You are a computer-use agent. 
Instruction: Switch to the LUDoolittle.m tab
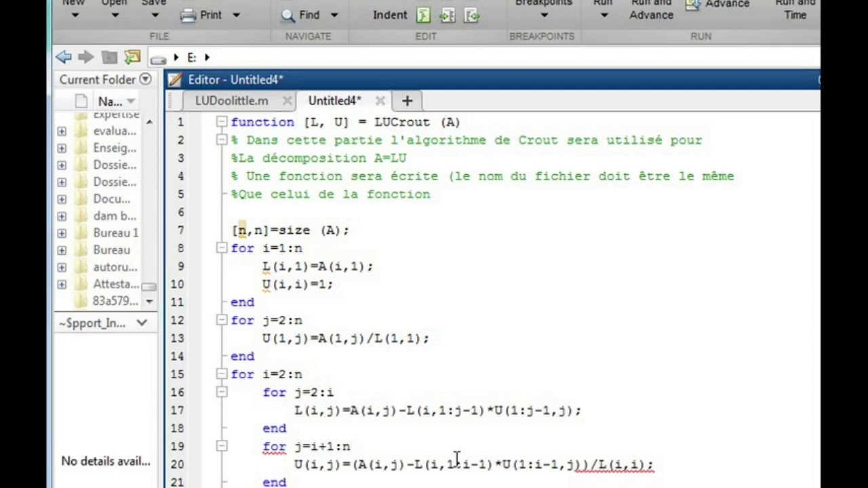coord(231,101)
